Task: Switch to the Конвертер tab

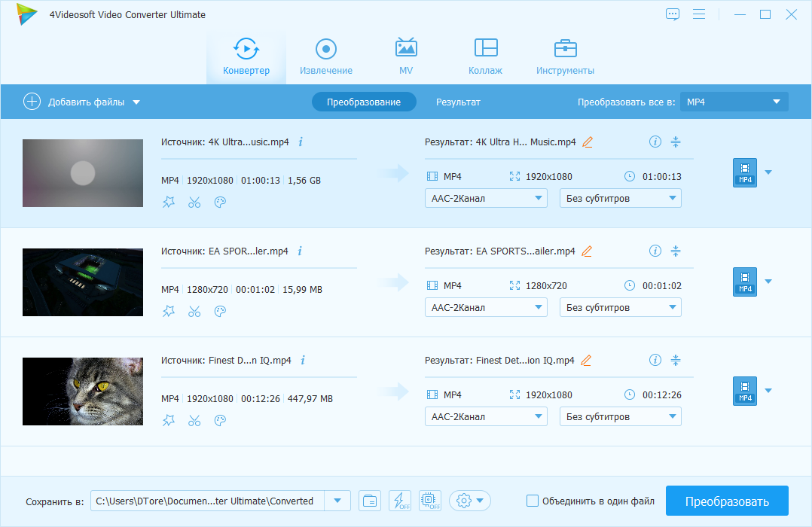Action: click(x=246, y=57)
